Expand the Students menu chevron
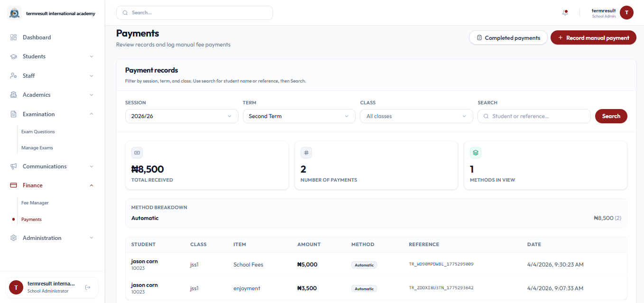644x303 pixels. coord(92,56)
